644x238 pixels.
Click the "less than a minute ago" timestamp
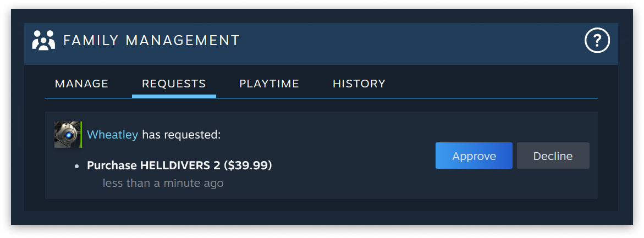click(x=163, y=183)
